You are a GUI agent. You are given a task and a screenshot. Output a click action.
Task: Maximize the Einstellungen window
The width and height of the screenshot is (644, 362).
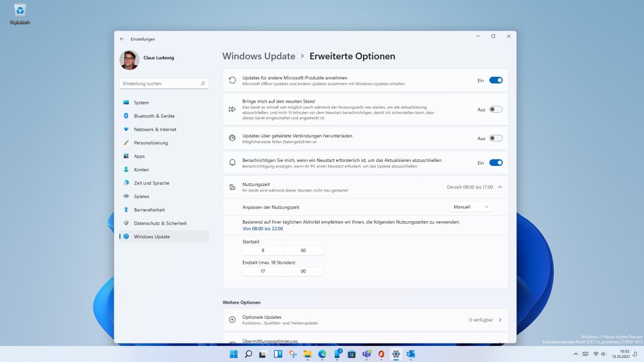coord(493,36)
